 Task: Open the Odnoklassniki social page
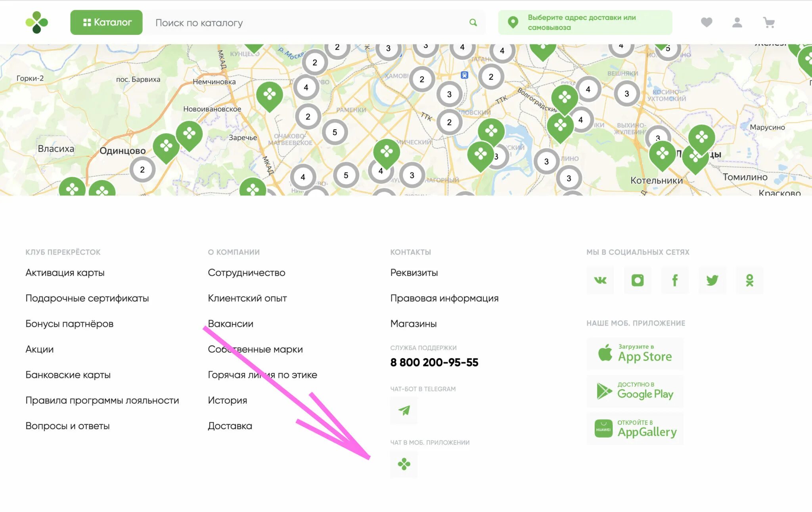point(749,280)
